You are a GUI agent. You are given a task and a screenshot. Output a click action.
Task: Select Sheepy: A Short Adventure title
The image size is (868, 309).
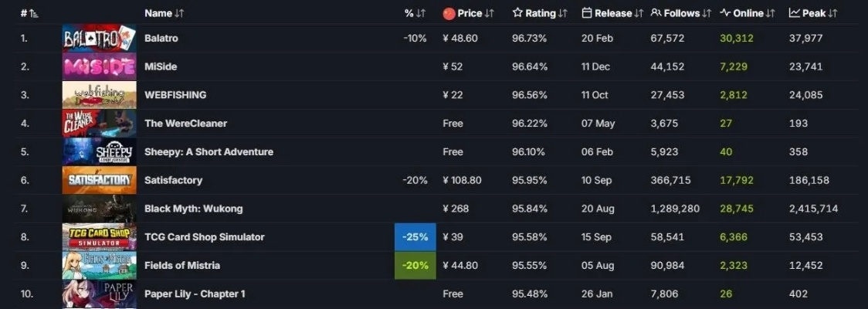pyautogui.click(x=209, y=151)
